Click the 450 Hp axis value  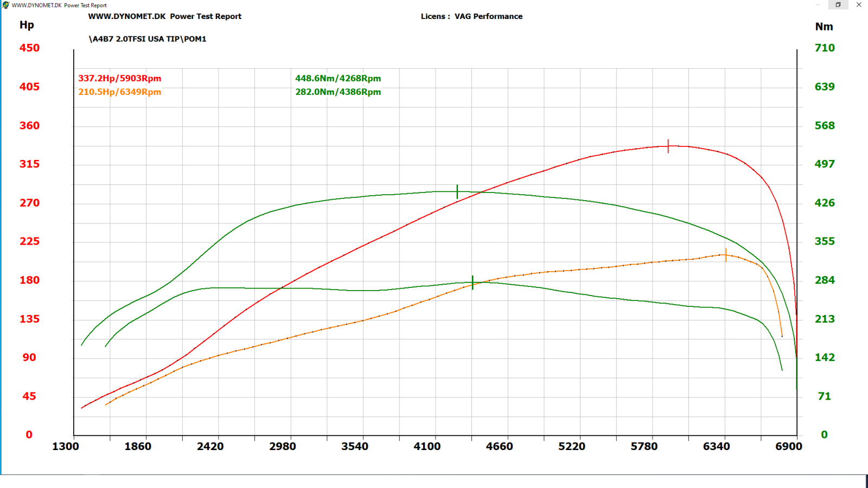pyautogui.click(x=29, y=48)
